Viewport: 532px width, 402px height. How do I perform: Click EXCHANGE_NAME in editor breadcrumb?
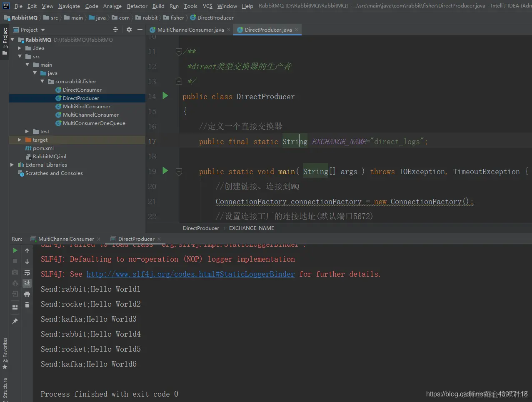[252, 228]
